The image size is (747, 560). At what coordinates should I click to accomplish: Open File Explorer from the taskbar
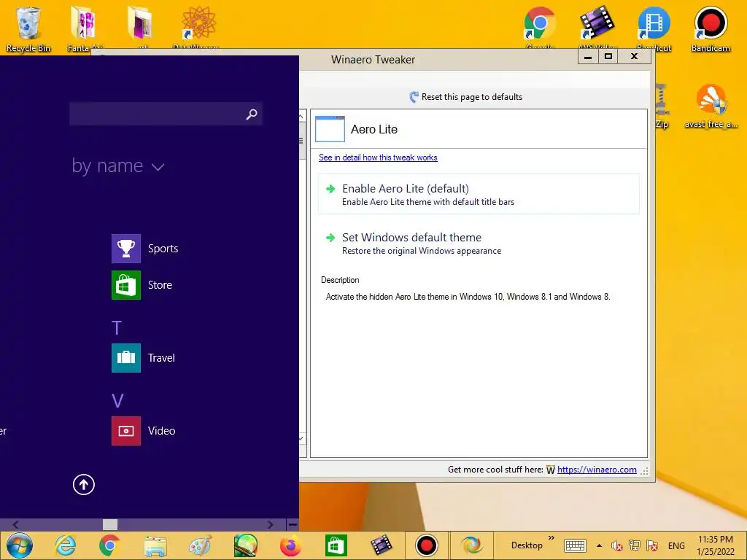pyautogui.click(x=155, y=546)
